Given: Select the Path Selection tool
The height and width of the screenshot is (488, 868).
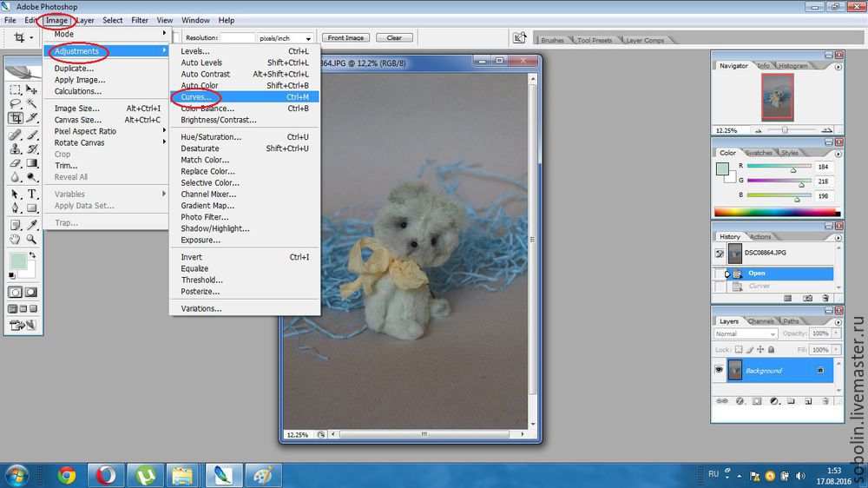Looking at the screenshot, I should [15, 195].
